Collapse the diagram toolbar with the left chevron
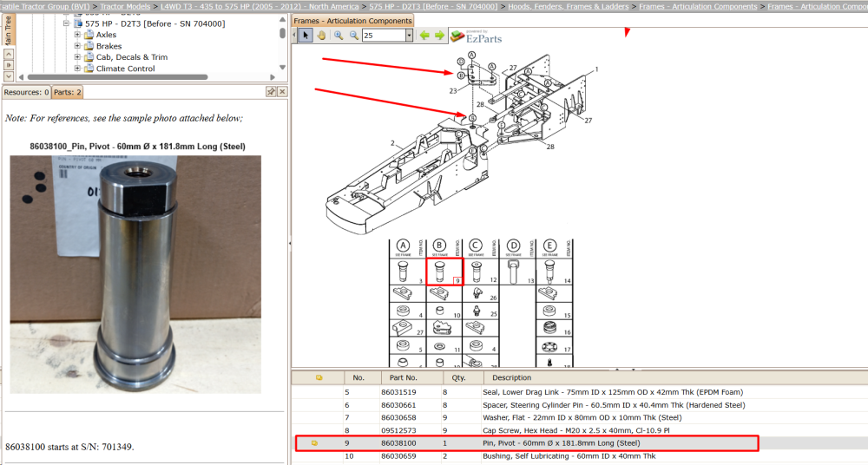 (x=294, y=36)
